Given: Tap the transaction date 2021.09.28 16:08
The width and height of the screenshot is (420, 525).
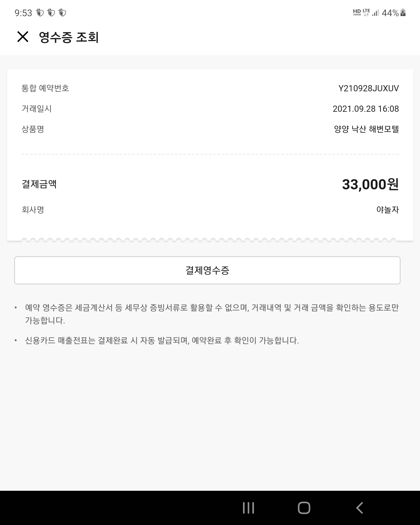Looking at the screenshot, I should [366, 109].
